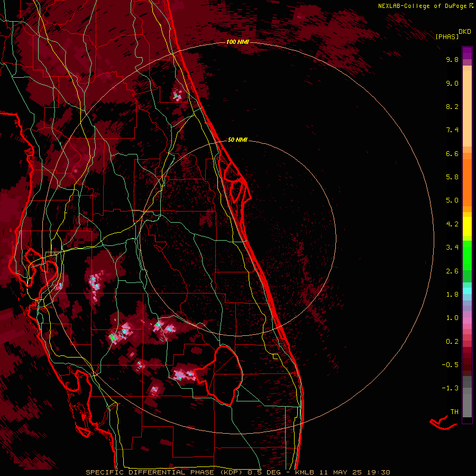Click the 19:30 timestamp in caption

(x=378, y=472)
